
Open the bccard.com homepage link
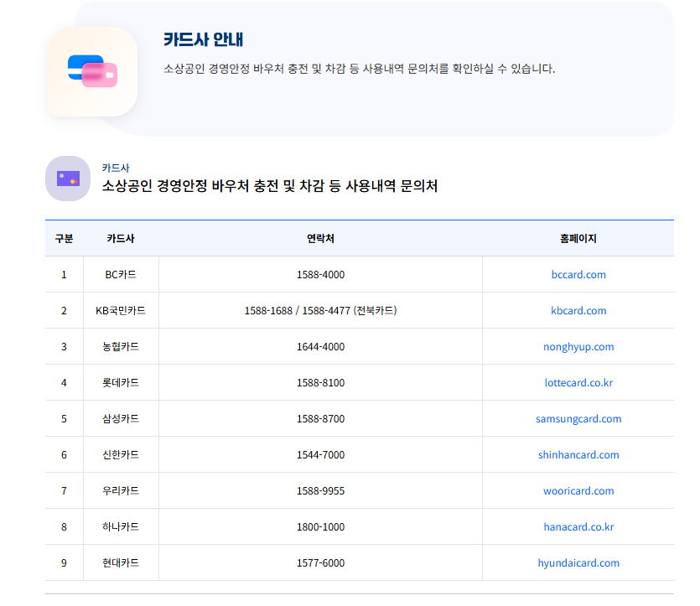click(578, 275)
